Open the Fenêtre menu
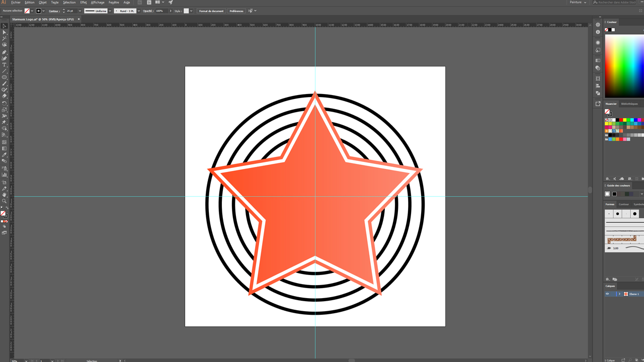 [114, 3]
